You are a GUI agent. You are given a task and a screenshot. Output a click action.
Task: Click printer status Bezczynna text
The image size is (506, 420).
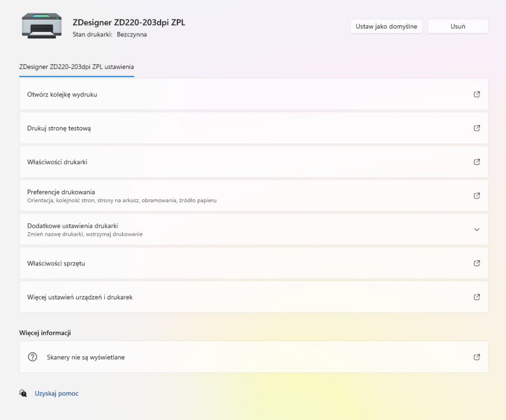click(x=132, y=34)
